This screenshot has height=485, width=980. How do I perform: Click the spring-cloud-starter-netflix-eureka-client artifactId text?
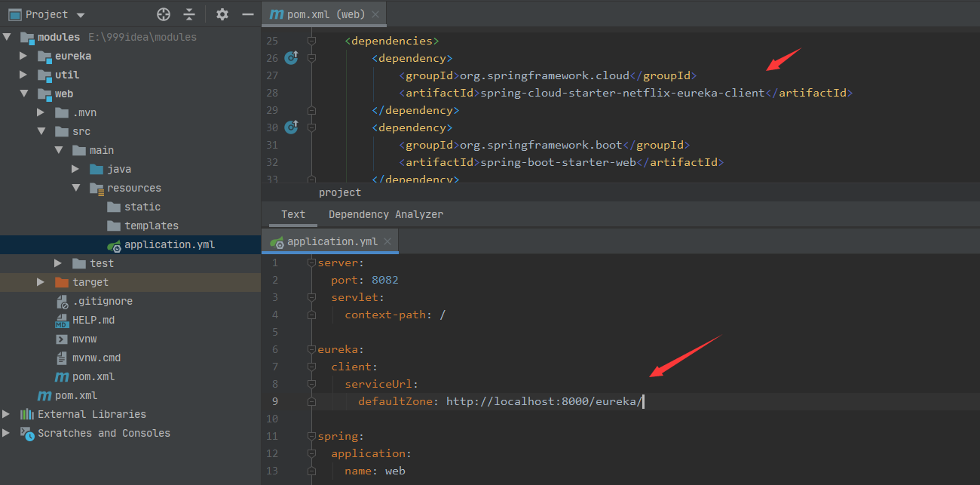point(623,93)
